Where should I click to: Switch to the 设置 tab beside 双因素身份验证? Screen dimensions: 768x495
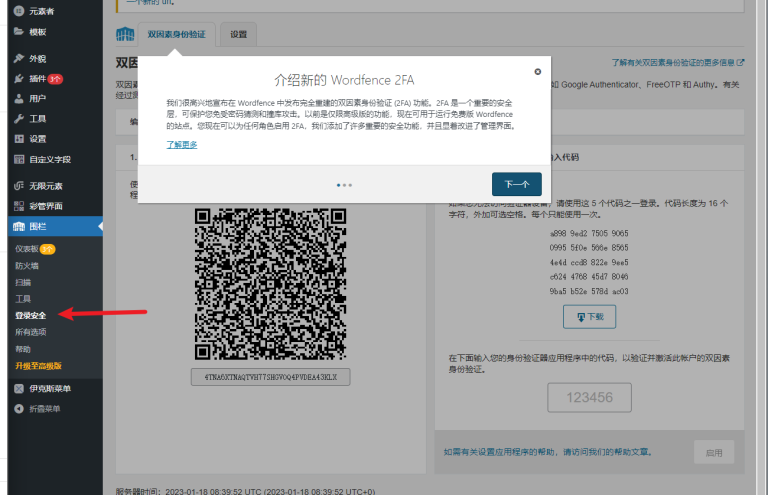(239, 34)
